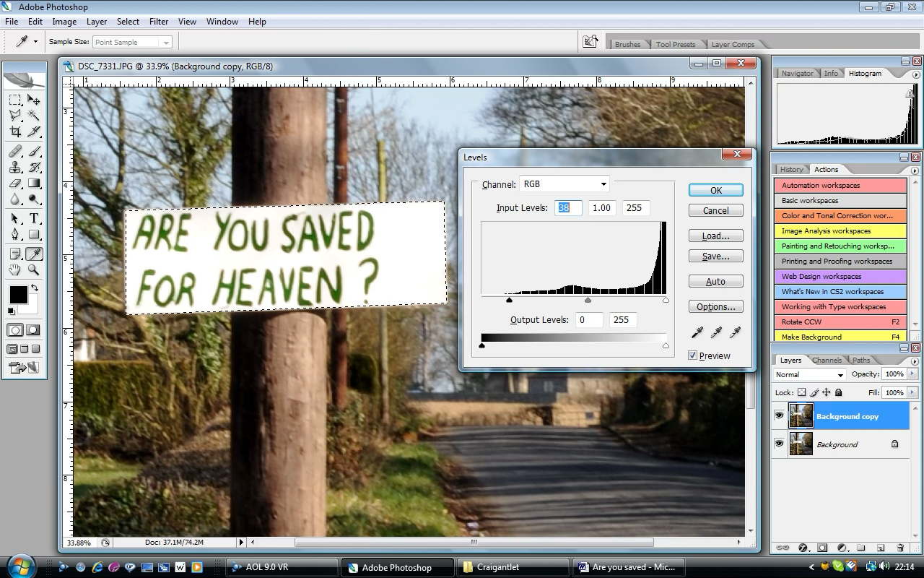Click the delete layer trash icon

899,548
